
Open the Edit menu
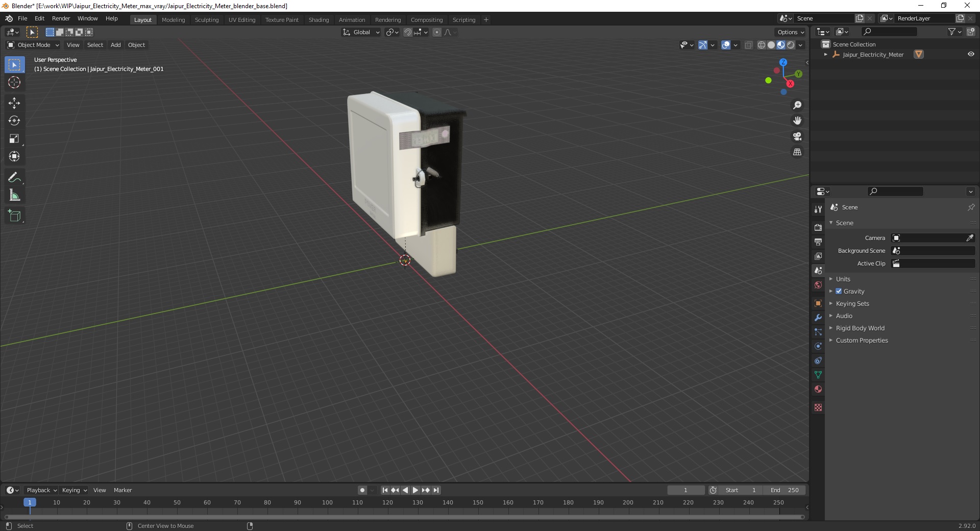[x=39, y=18]
